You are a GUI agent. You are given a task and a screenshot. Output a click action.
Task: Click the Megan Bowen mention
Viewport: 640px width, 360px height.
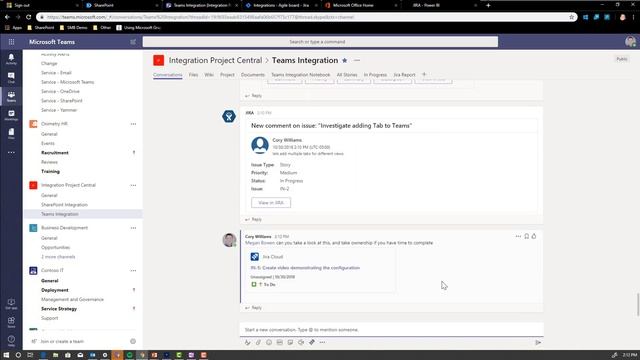coord(260,243)
